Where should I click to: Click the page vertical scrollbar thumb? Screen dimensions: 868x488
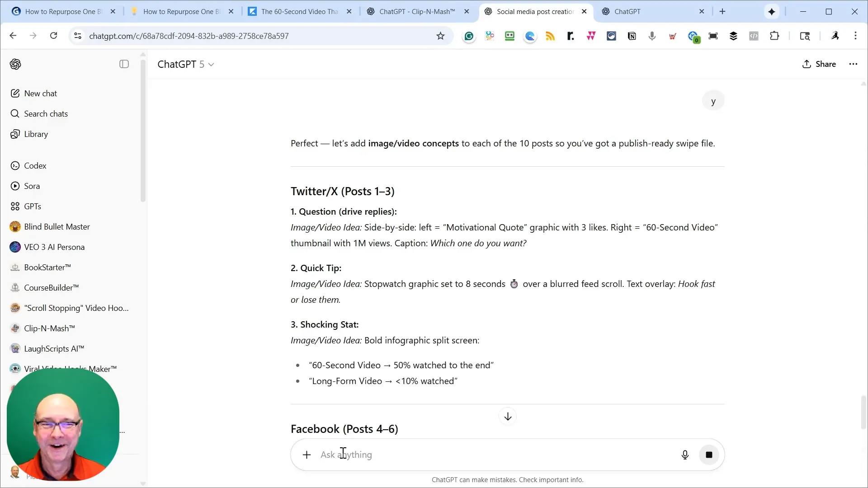click(x=863, y=412)
